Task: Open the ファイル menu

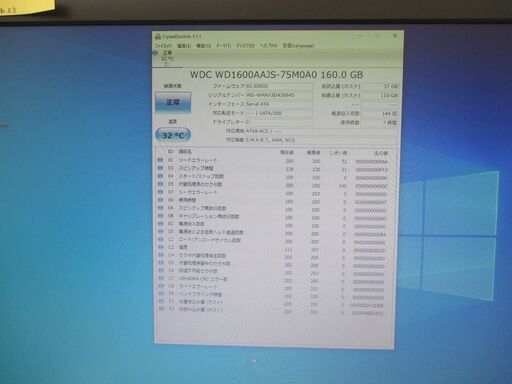Action: click(x=163, y=46)
